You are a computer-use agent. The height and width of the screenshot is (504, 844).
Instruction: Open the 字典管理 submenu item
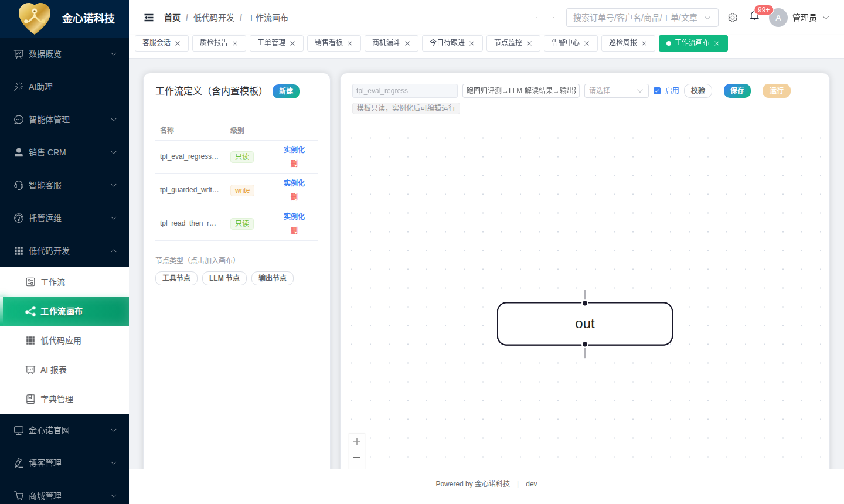point(64,399)
